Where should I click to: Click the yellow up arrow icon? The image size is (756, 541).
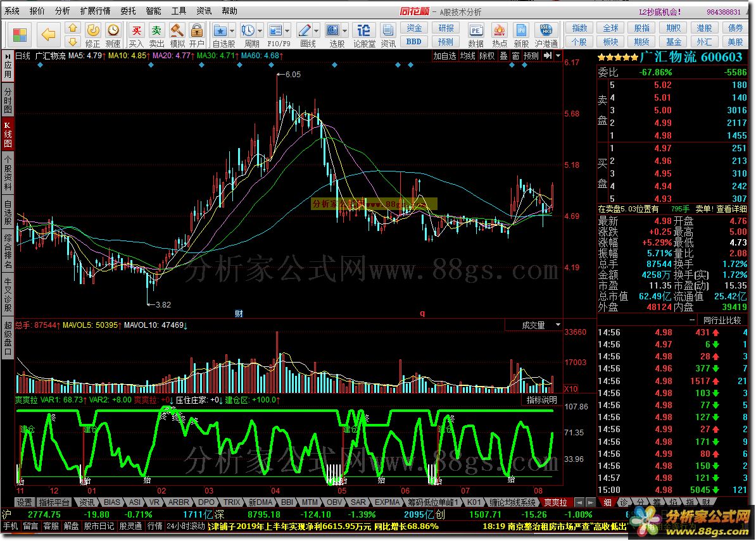click(x=72, y=28)
